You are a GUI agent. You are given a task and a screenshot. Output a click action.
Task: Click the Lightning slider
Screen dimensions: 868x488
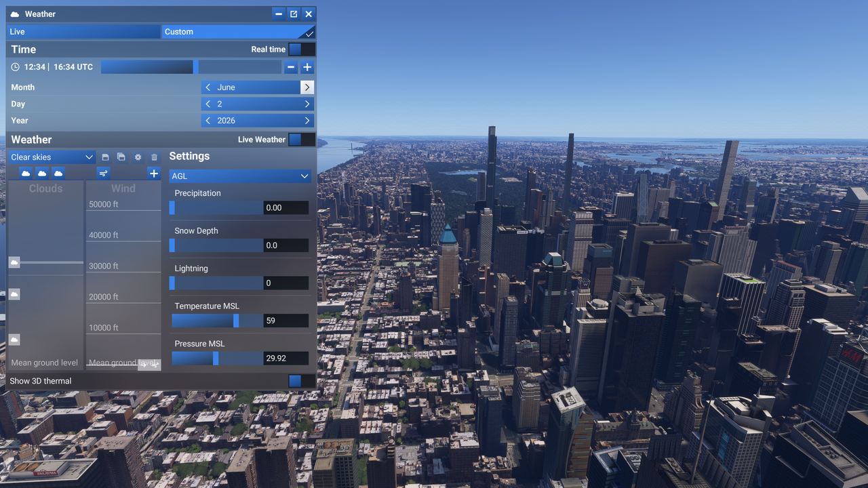pos(216,283)
